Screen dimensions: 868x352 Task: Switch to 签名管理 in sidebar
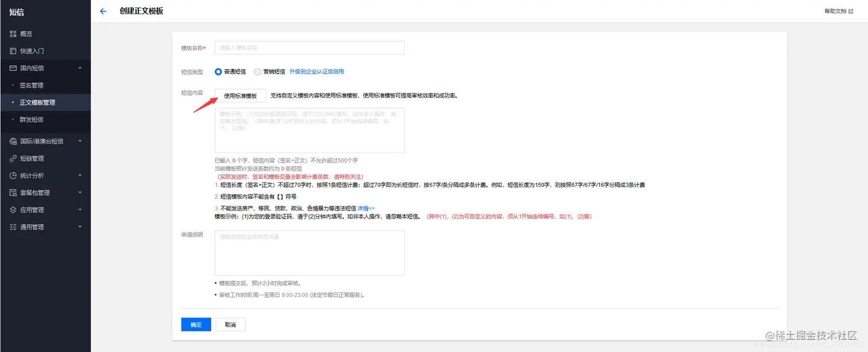[x=32, y=85]
